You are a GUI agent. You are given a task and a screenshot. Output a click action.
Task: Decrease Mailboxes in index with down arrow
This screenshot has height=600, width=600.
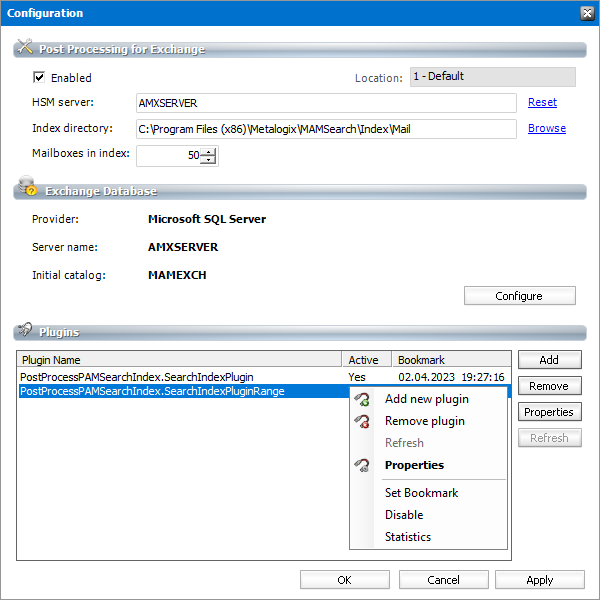[x=208, y=159]
